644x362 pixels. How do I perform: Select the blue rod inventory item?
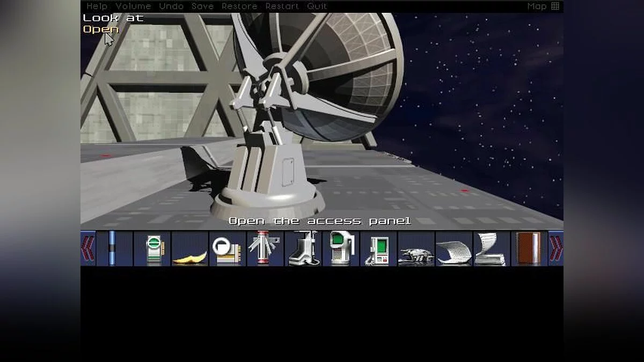coord(113,248)
